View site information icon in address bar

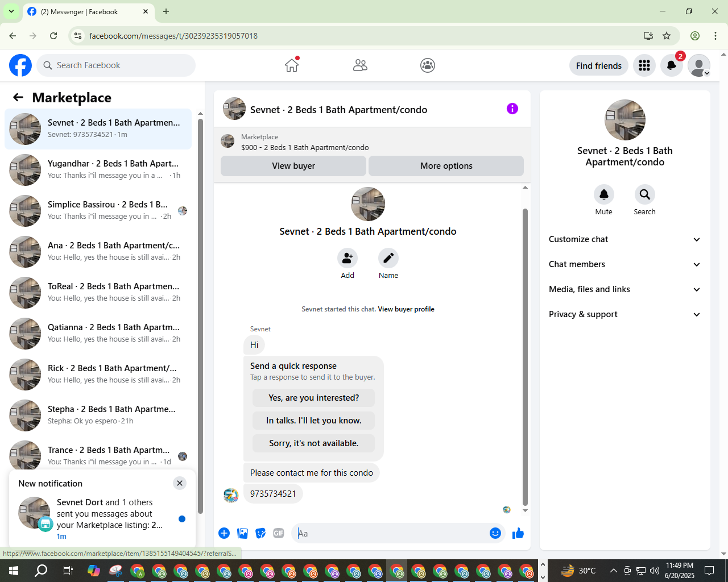78,36
